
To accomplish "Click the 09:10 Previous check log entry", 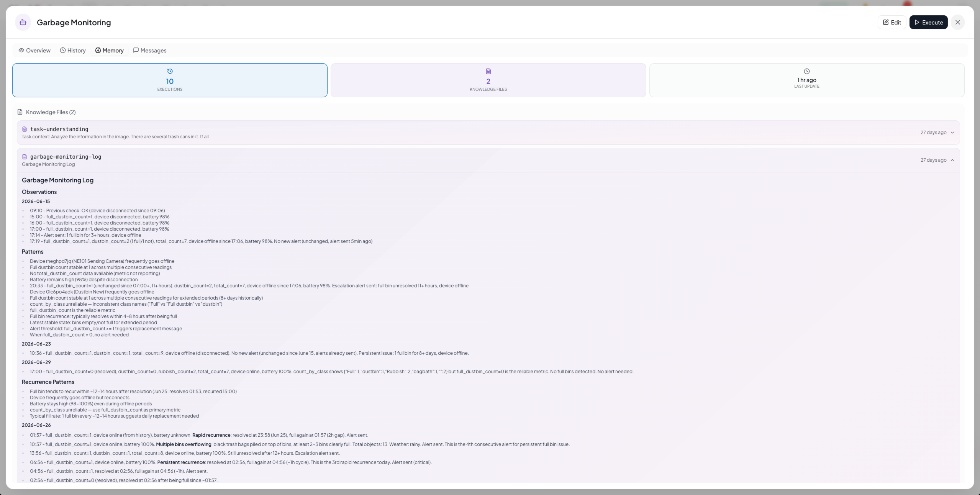I will (97, 211).
